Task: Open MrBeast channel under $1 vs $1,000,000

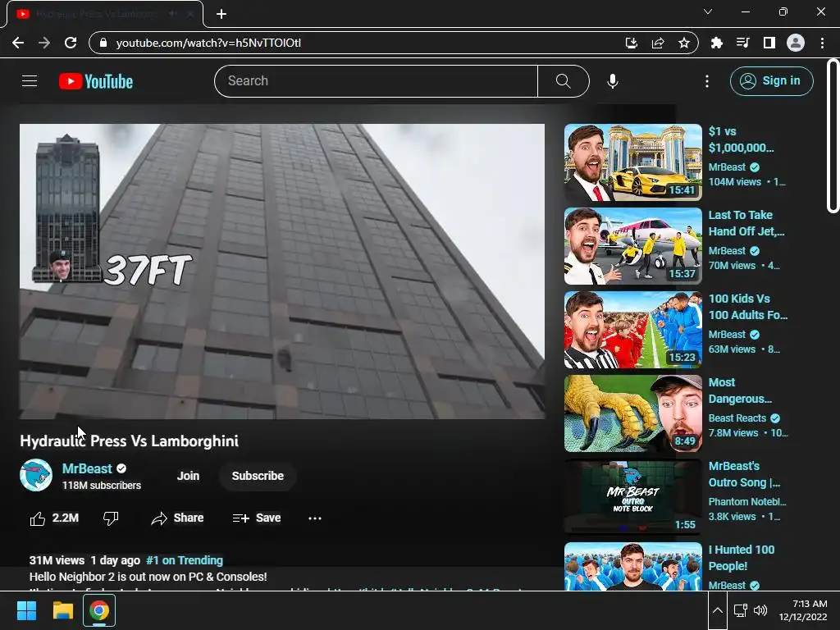Action: coord(727,167)
